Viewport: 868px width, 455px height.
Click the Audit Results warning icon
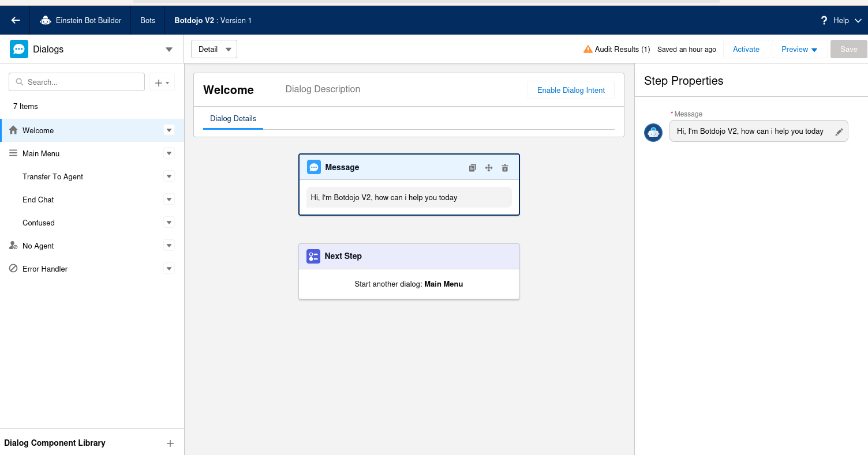point(588,49)
